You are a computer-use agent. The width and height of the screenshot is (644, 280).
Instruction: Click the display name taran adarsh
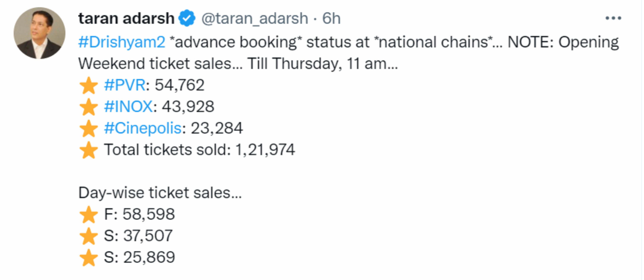pos(126,18)
